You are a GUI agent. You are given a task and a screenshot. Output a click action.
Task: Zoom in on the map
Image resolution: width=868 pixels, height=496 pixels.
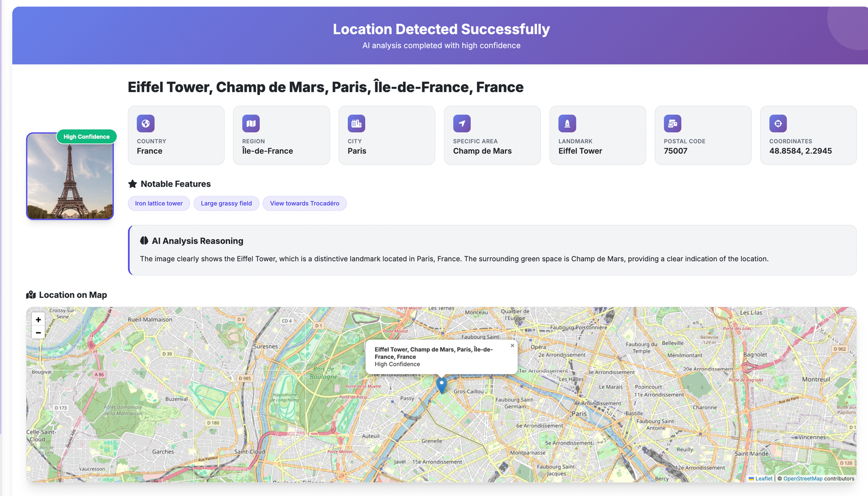tap(38, 319)
